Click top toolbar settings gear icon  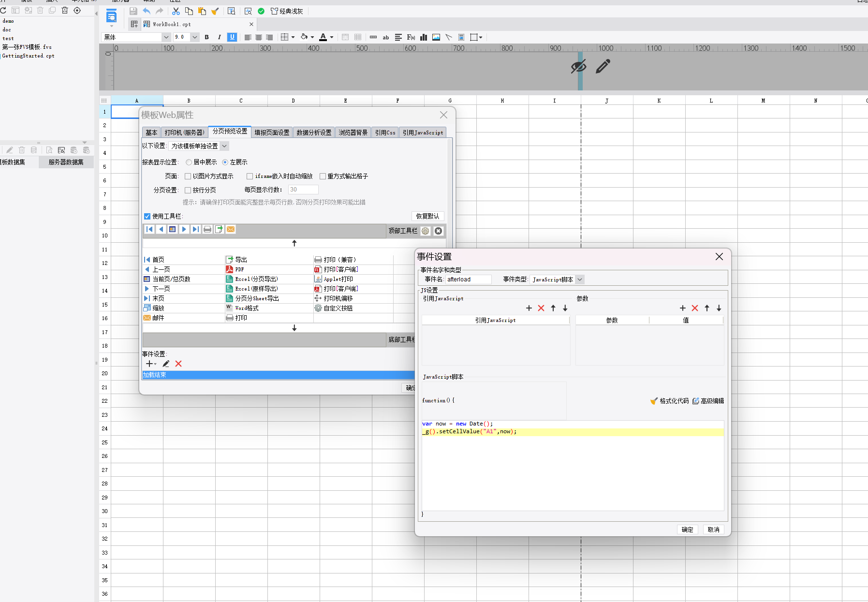tap(426, 231)
